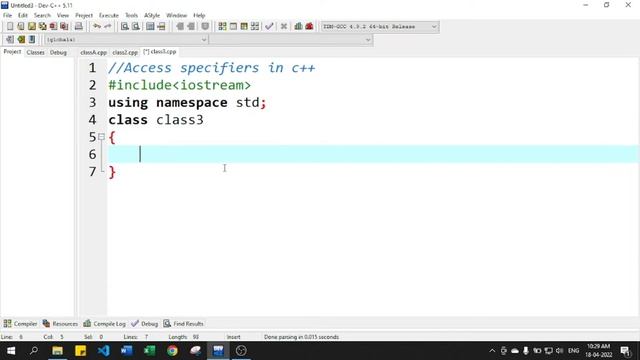This screenshot has width=640, height=360.
Task: Click the Run toolbar icon
Action: point(233,27)
